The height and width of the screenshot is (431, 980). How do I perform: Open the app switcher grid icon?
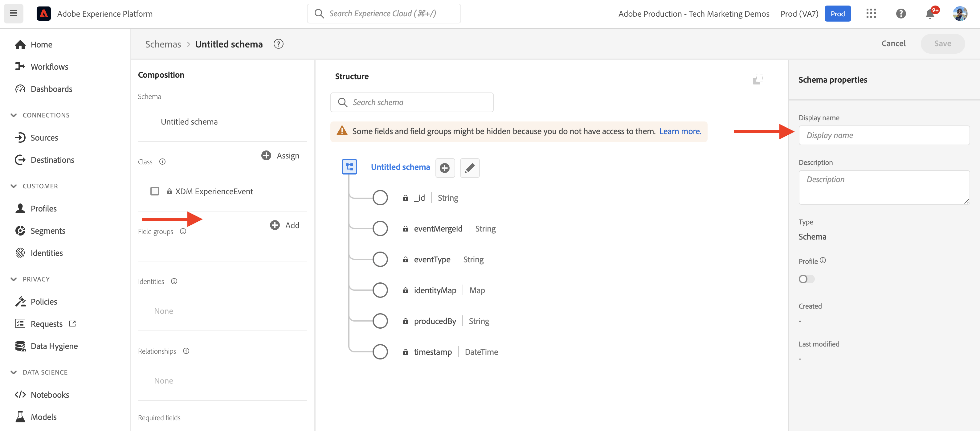coord(871,14)
